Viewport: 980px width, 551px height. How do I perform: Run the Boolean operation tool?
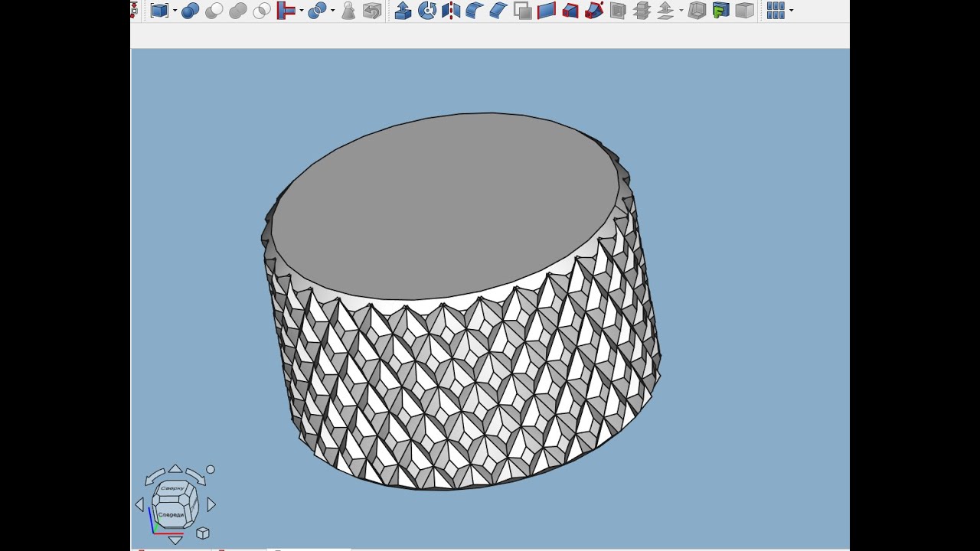[x=191, y=10]
